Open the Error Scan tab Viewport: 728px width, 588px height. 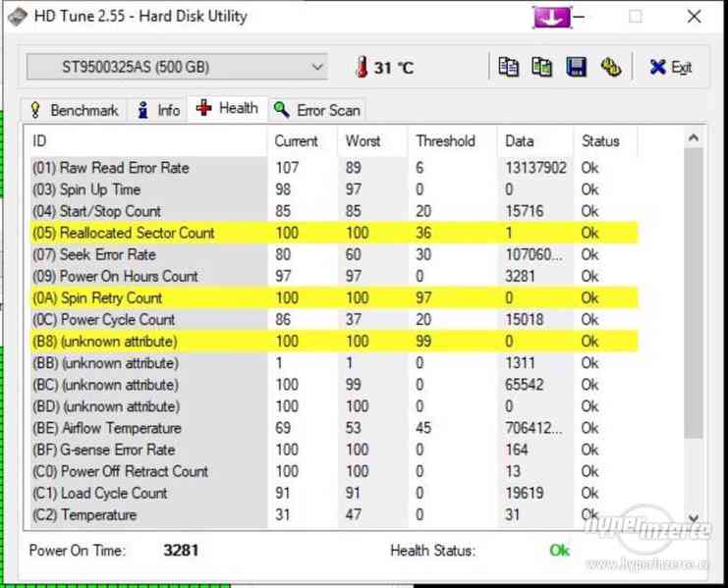317,110
